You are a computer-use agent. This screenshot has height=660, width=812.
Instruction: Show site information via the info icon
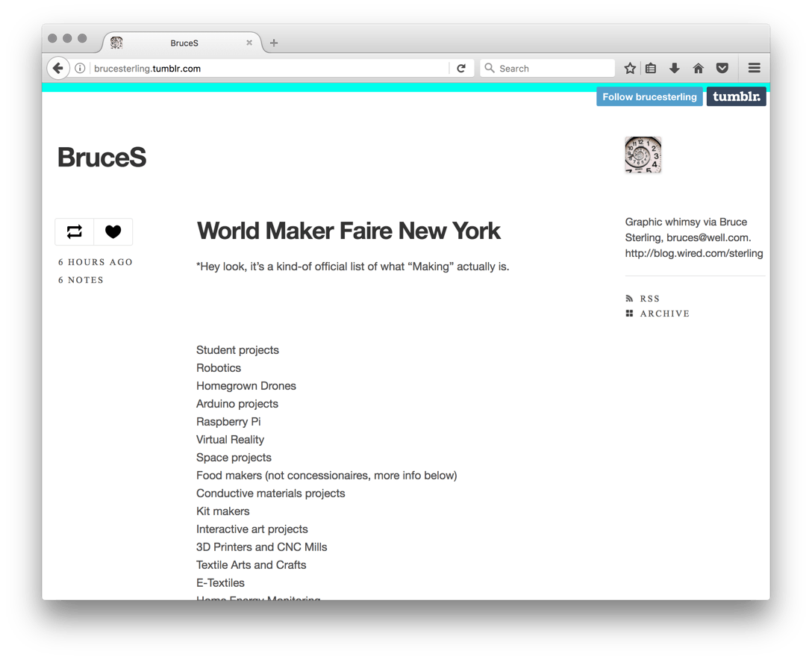click(80, 68)
